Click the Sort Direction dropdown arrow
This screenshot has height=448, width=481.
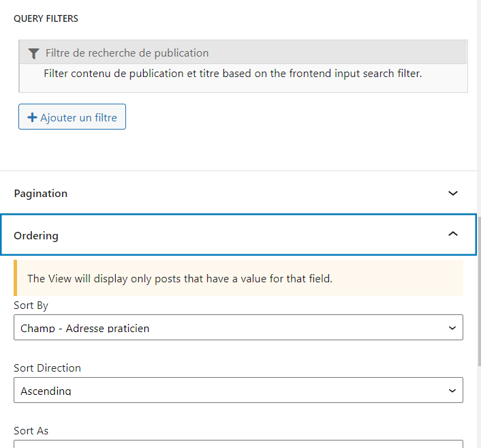click(452, 391)
